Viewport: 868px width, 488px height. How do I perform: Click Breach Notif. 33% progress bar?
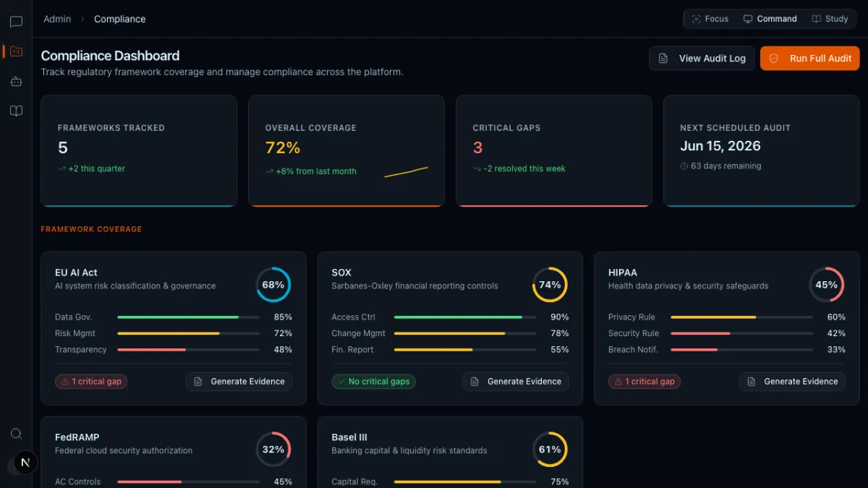coord(741,350)
